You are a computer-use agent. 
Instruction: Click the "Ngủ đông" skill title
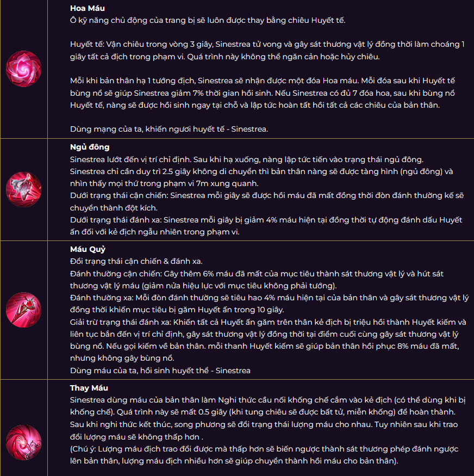[x=90, y=147]
